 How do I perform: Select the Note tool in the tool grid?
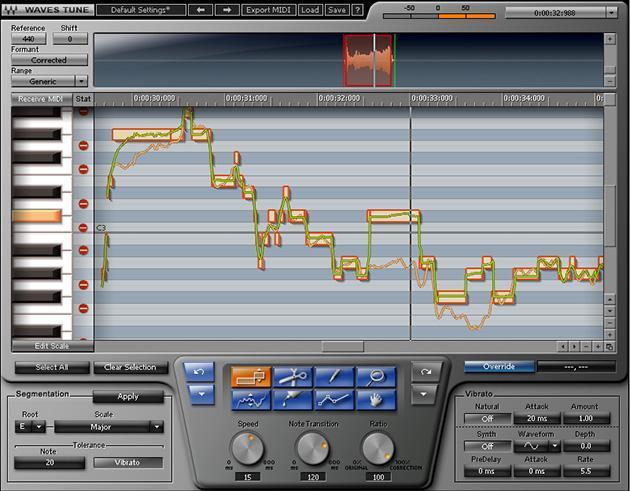[x=251, y=376]
